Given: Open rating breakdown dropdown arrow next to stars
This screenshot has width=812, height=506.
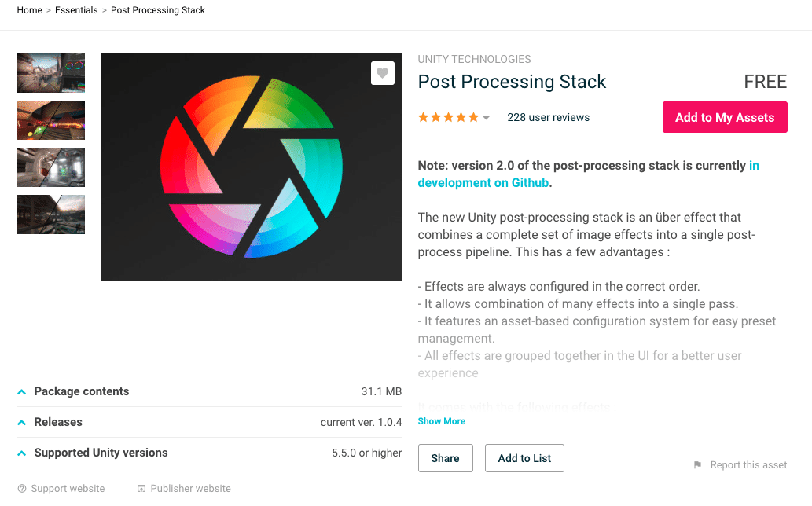Looking at the screenshot, I should 487,118.
